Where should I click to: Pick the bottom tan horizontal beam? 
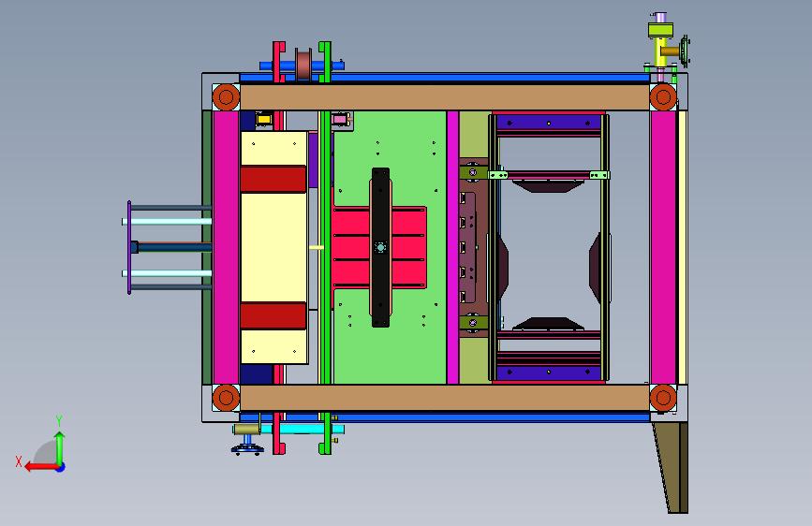click(x=445, y=398)
